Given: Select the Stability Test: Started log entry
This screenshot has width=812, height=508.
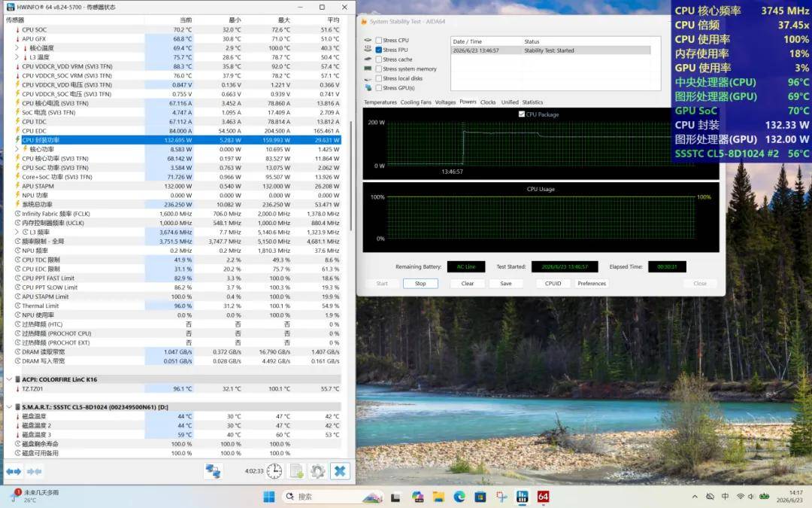Looking at the screenshot, I should (x=551, y=50).
